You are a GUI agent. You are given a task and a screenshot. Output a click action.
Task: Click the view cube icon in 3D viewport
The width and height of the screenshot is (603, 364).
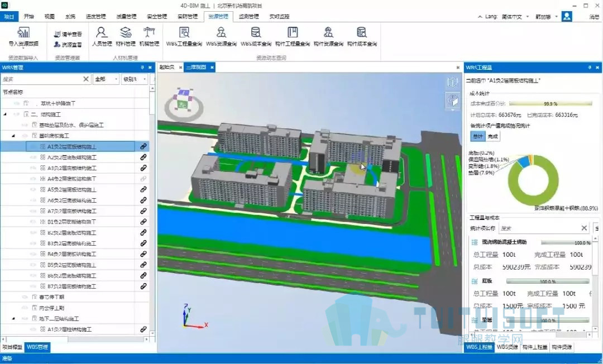pos(453,82)
